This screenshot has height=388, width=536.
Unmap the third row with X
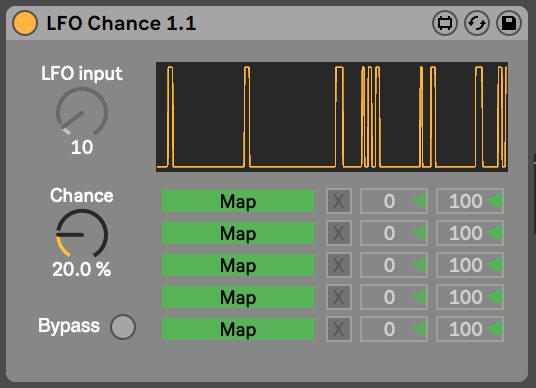[338, 265]
